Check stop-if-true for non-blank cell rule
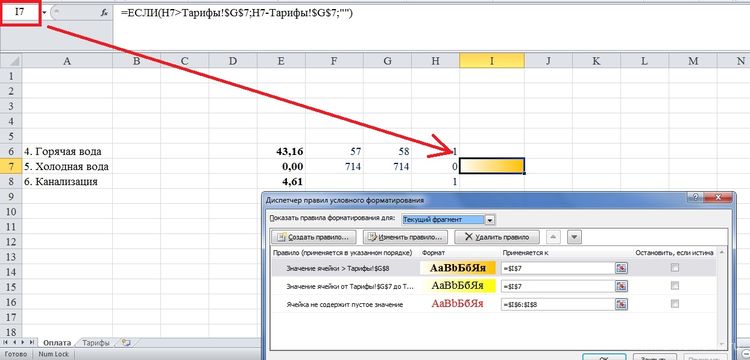This screenshot has width=750, height=360. pyautogui.click(x=674, y=304)
